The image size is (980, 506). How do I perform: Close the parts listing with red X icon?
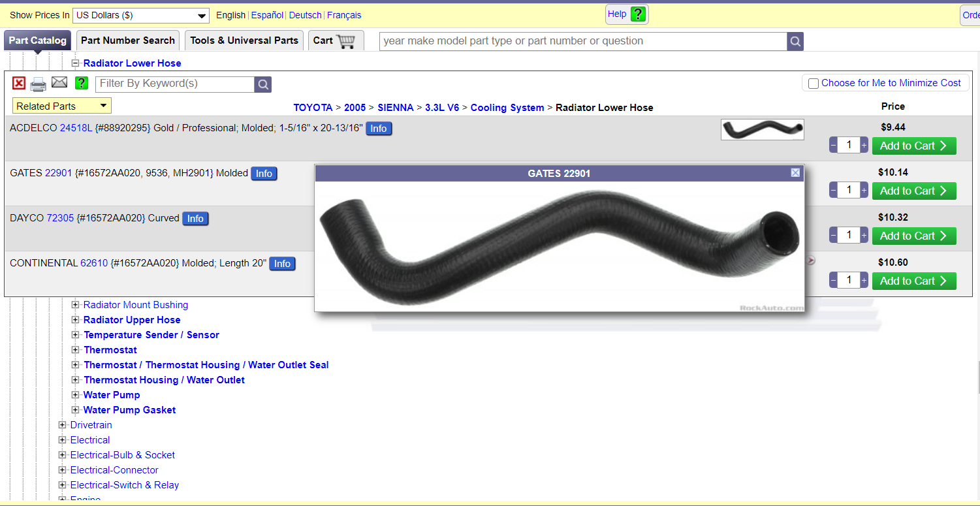pyautogui.click(x=19, y=83)
